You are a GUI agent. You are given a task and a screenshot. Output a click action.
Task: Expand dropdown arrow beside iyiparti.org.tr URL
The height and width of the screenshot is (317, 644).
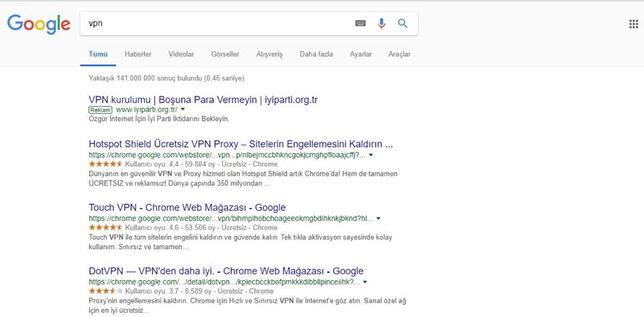tap(182, 109)
